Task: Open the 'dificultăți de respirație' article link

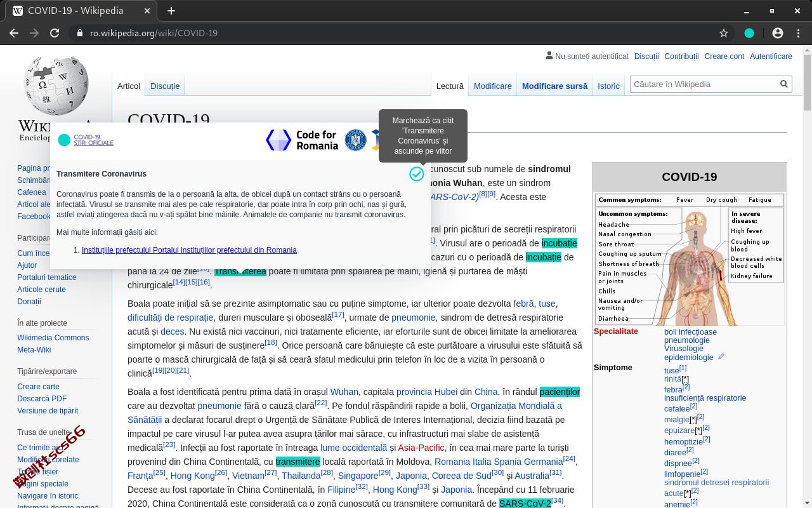Action: pyautogui.click(x=171, y=317)
